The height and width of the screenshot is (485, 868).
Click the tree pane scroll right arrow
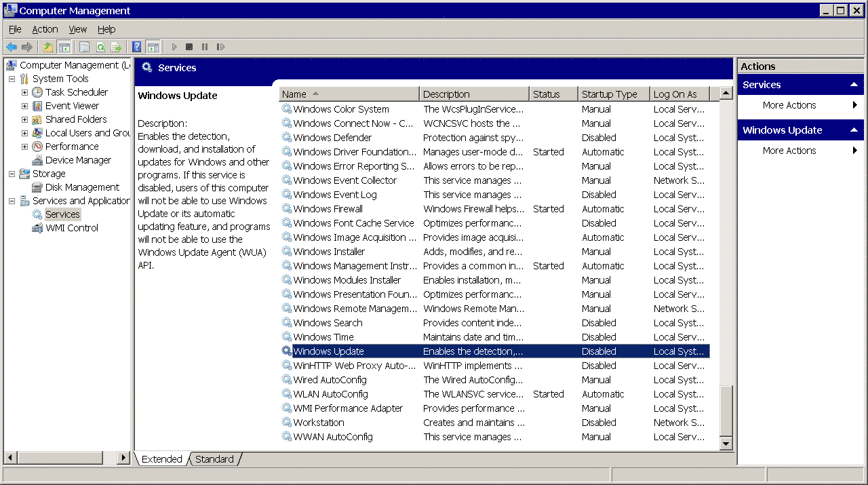(x=123, y=458)
